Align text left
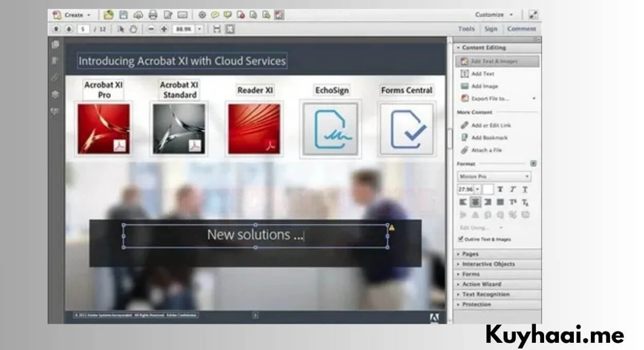644x350 pixels. click(463, 202)
